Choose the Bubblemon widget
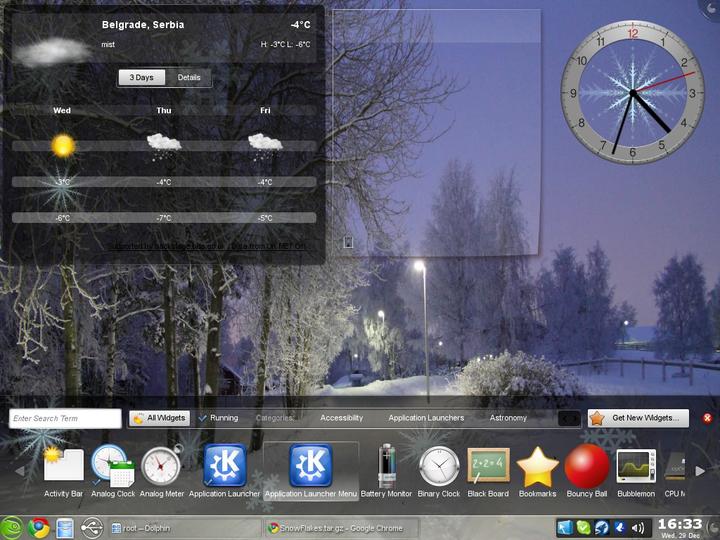 [636, 472]
